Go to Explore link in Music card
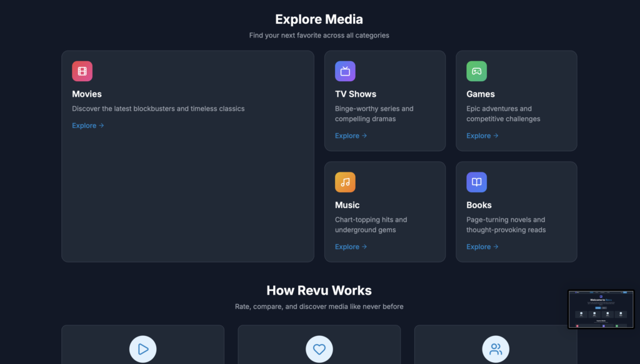The image size is (640, 364). [351, 247]
